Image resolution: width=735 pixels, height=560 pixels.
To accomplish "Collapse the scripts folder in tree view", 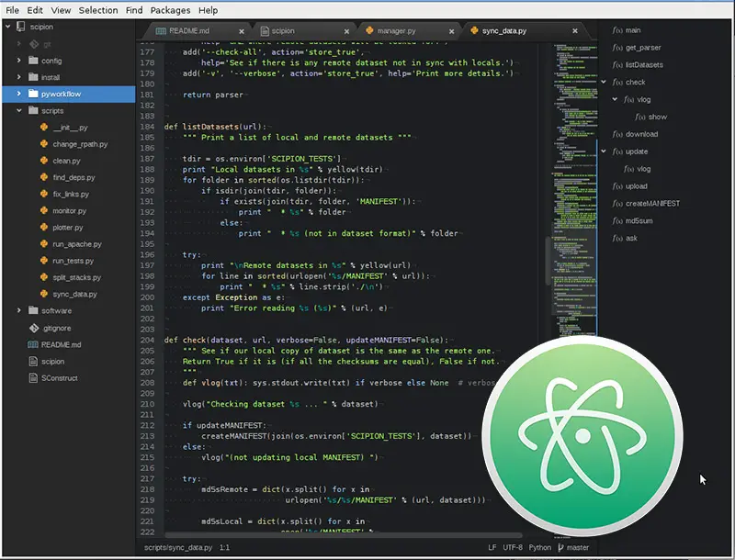I will click(19, 110).
